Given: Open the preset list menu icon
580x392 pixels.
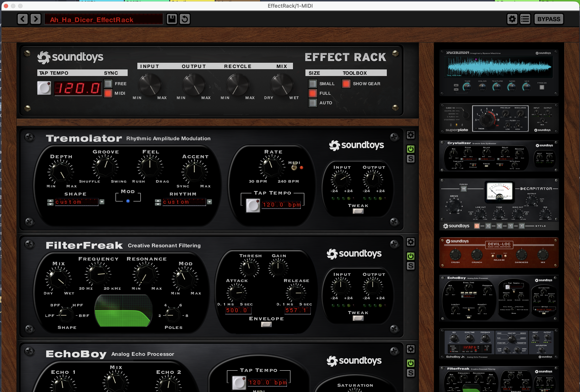Looking at the screenshot, I should coord(525,19).
